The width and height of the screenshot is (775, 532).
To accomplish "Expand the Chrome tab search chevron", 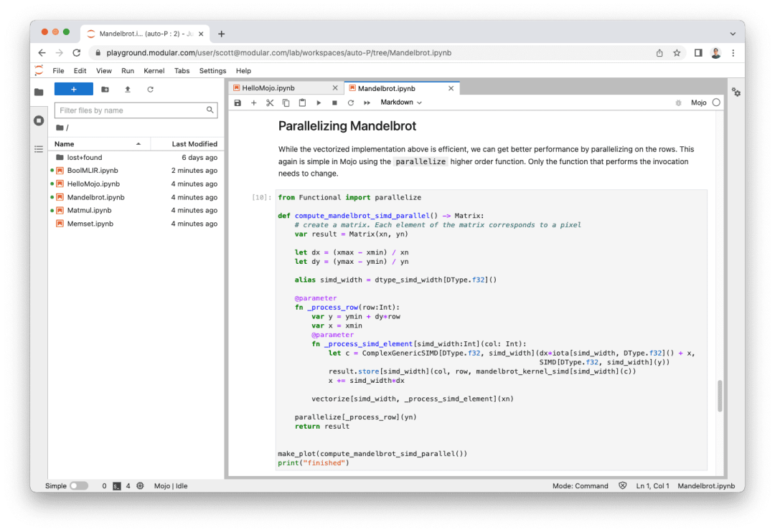I will (733, 34).
